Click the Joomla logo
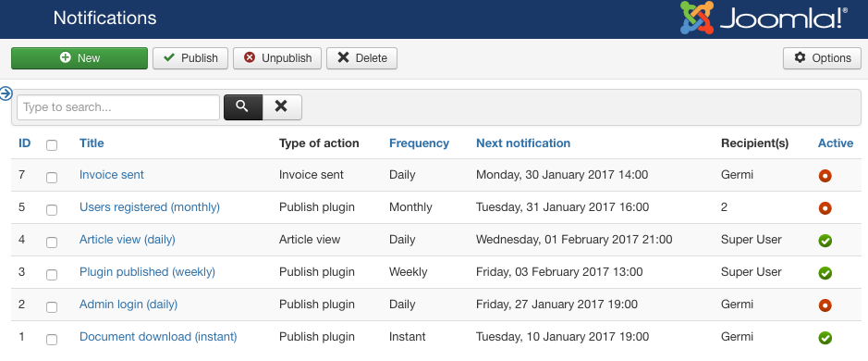 click(764, 19)
